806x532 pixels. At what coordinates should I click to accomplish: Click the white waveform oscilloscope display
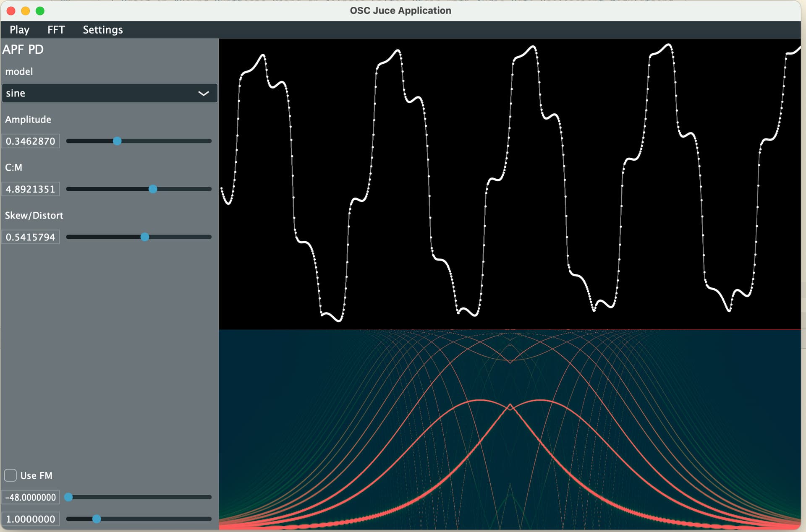(x=510, y=184)
